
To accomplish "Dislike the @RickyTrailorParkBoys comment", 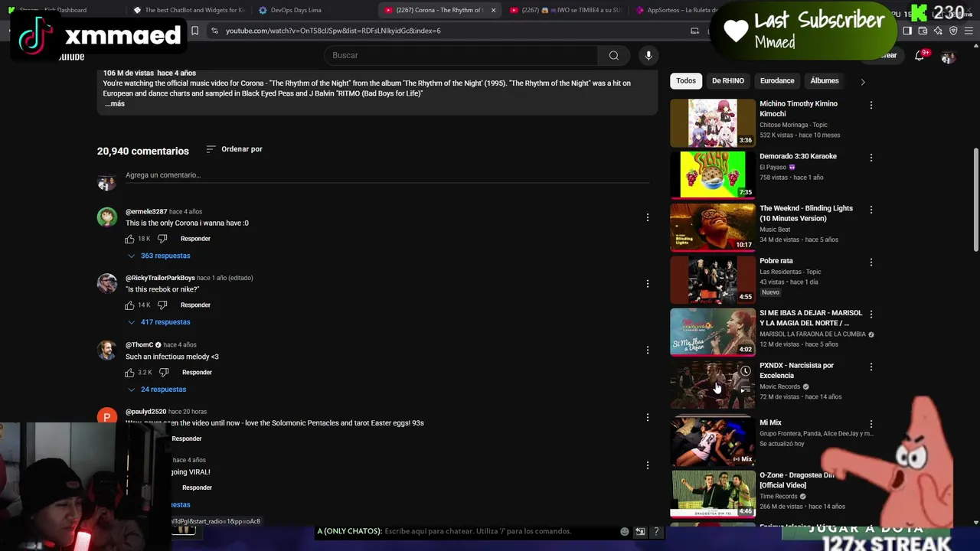I will [162, 305].
